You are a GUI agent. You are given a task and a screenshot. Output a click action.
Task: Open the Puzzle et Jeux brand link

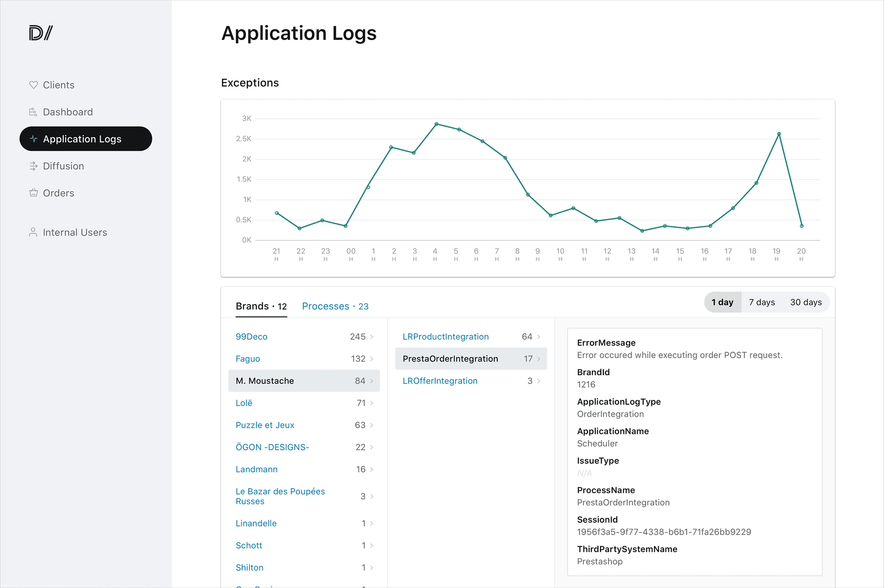point(265,425)
